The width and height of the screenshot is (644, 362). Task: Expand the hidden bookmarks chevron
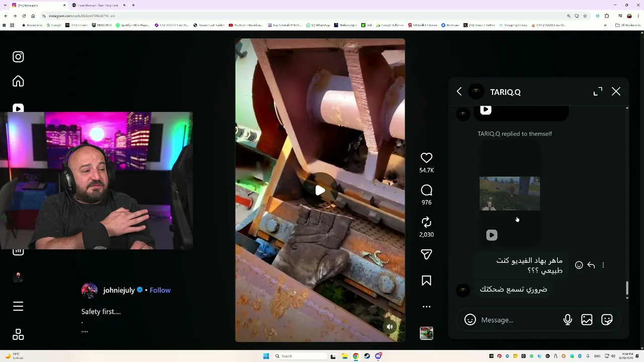coord(605,25)
